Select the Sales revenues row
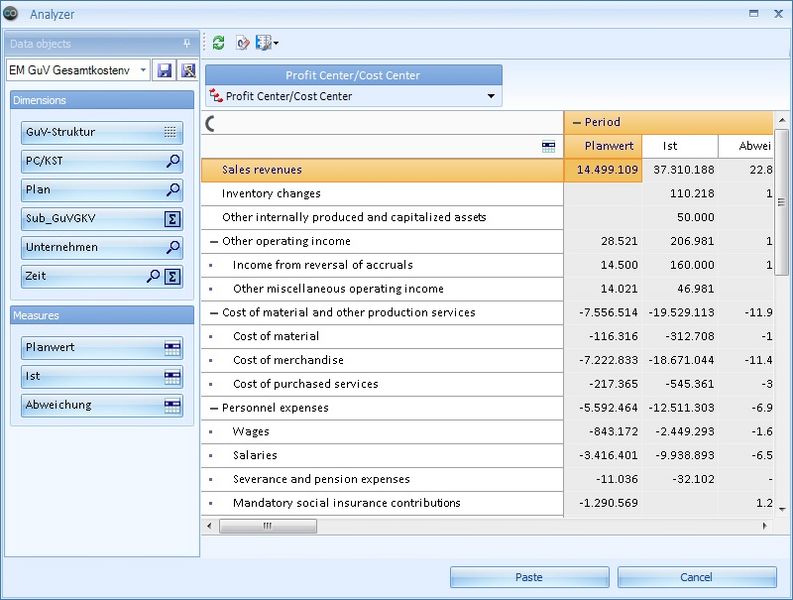 tap(382, 170)
